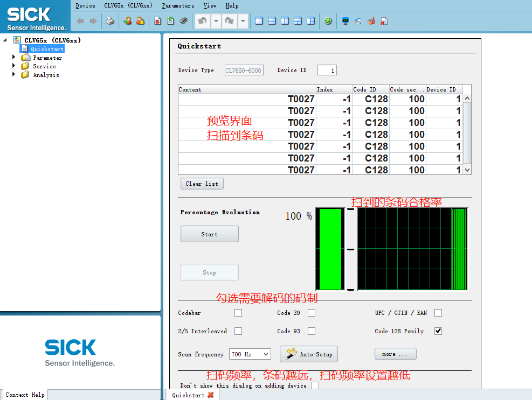Enable the Codabar code type

click(x=238, y=312)
